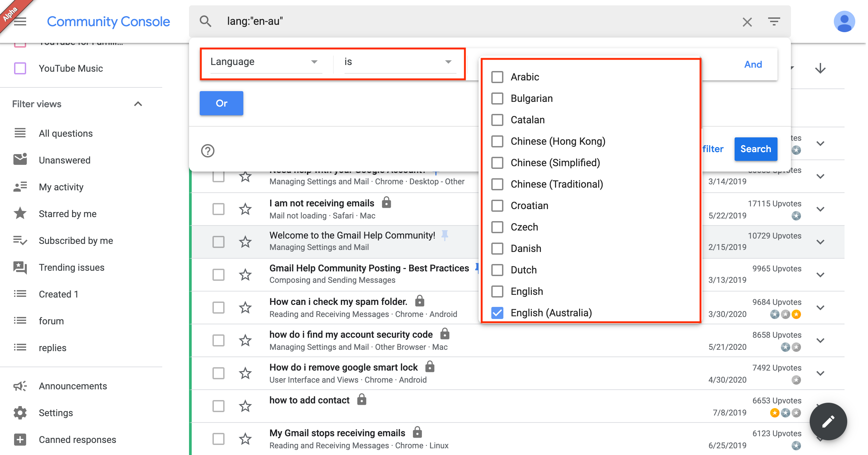
Task: Collapse the Filter views section
Action: (138, 104)
